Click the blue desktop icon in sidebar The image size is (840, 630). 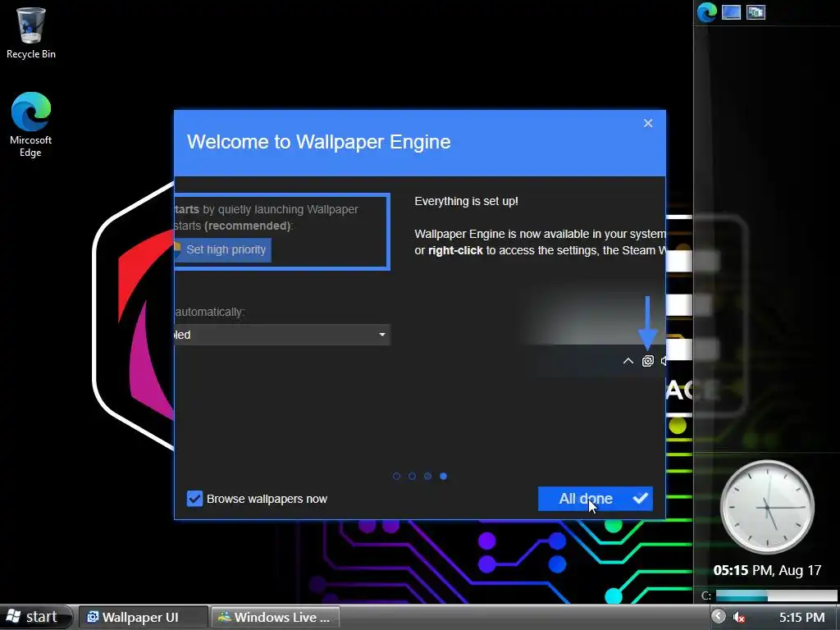tap(731, 11)
